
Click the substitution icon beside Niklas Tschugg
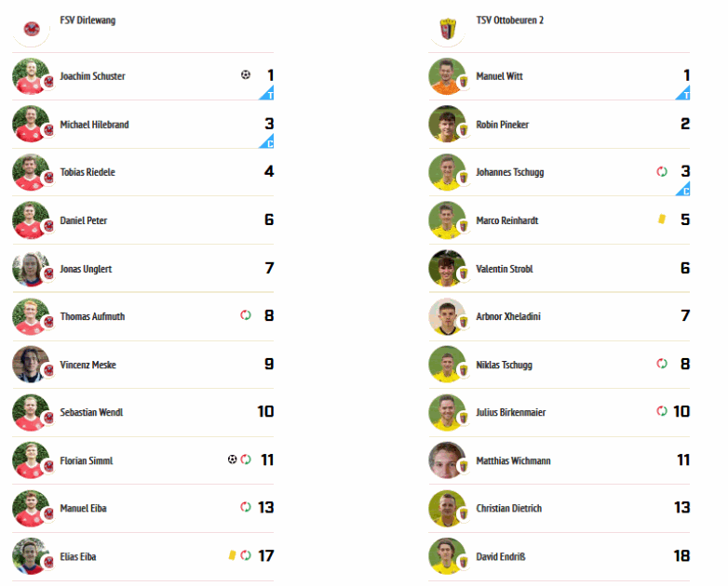click(x=662, y=364)
